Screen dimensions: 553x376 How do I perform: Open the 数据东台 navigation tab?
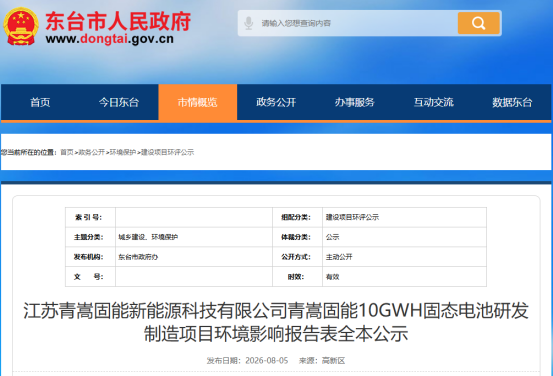[x=512, y=102]
